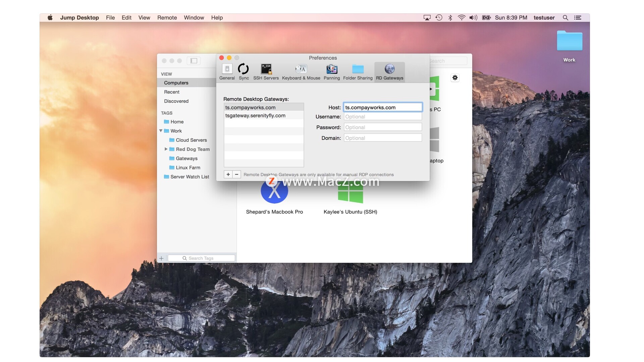Click the Username input field
The width and height of the screenshot is (644, 362).
[x=383, y=117]
